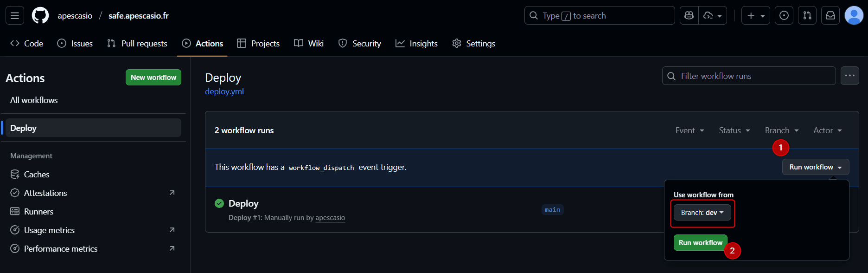
Task: Click the Usage metrics icon
Action: point(15,230)
